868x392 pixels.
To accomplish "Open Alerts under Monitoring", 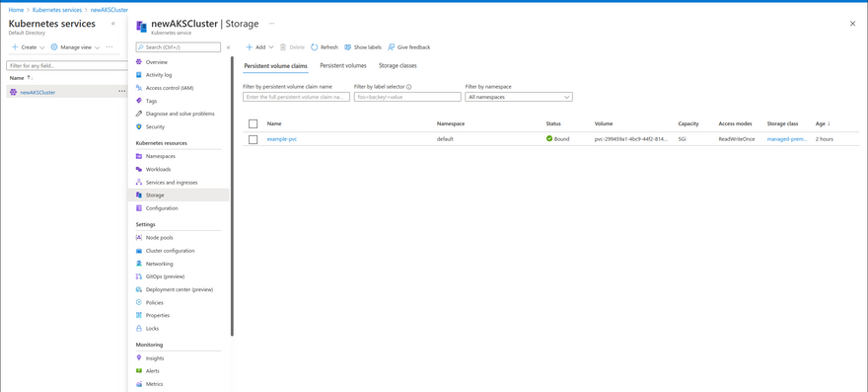I will coord(152,371).
